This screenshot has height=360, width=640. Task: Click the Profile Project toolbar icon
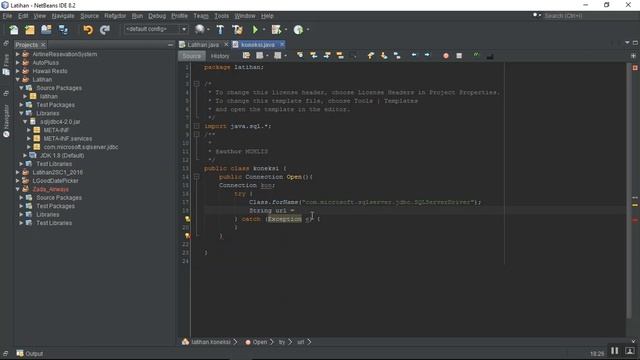click(x=298, y=30)
